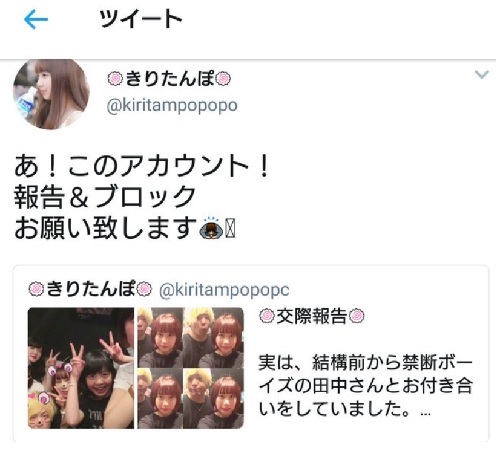Tap the flower emoji before きりたんぽ name
Screen dimensions: 496x461
pyautogui.click(x=115, y=79)
